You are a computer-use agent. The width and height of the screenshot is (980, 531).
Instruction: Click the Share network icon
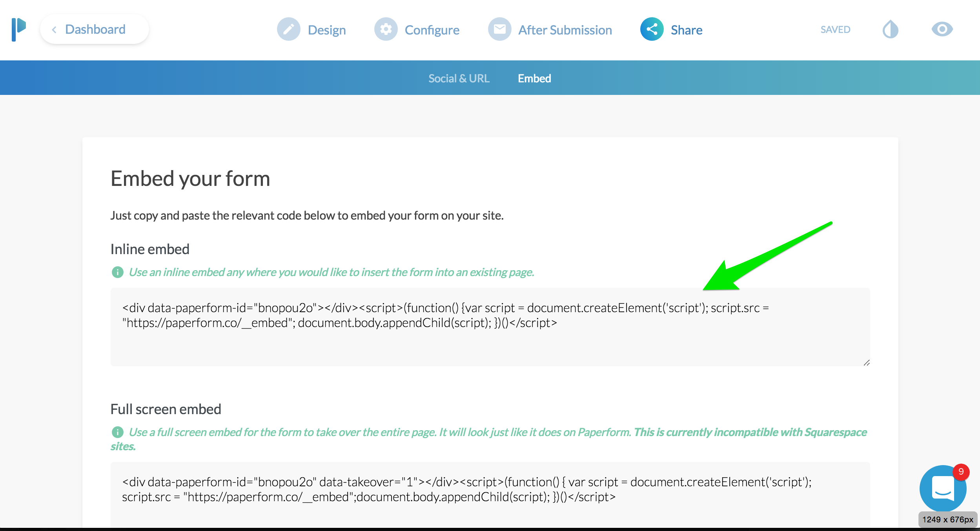652,29
